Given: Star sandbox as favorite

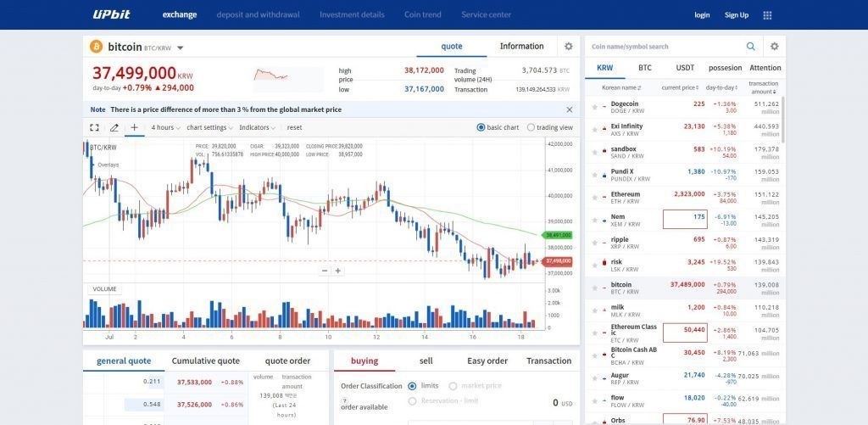Looking at the screenshot, I should pos(594,153).
